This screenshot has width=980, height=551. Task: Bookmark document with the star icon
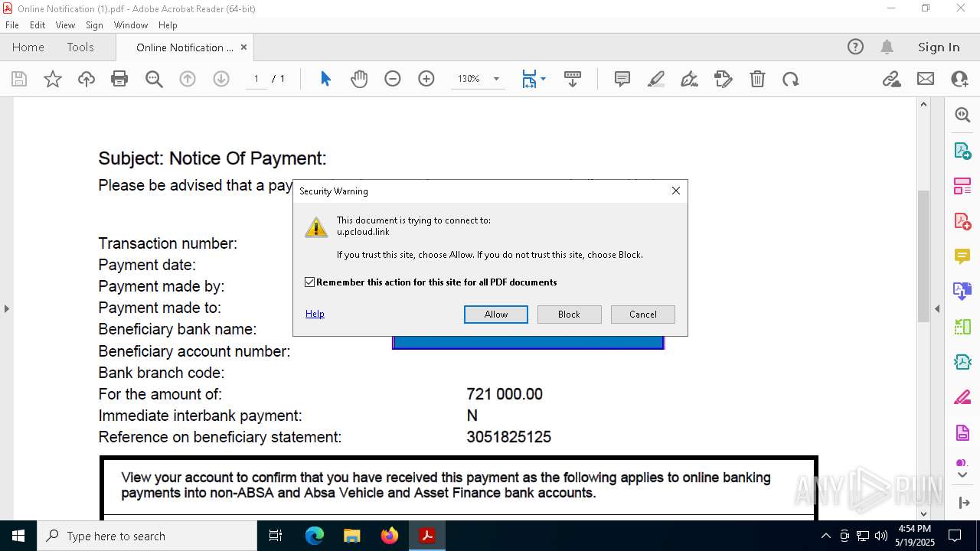coord(53,79)
